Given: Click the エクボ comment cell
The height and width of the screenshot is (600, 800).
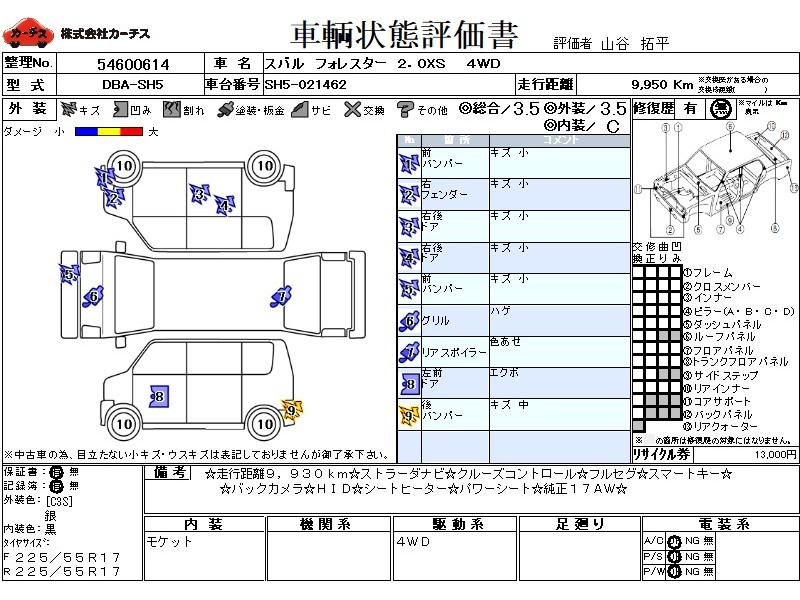Looking at the screenshot, I should pyautogui.click(x=560, y=384).
